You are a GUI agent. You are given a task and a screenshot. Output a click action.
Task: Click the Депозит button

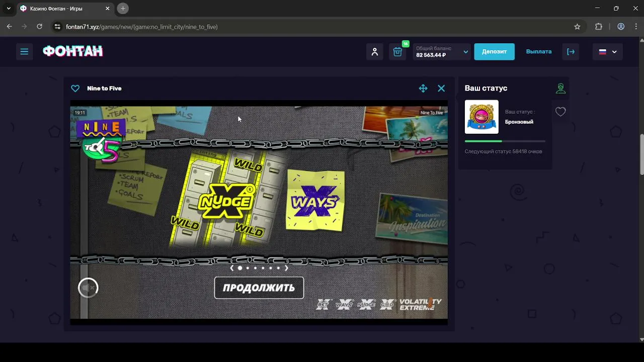[494, 51]
